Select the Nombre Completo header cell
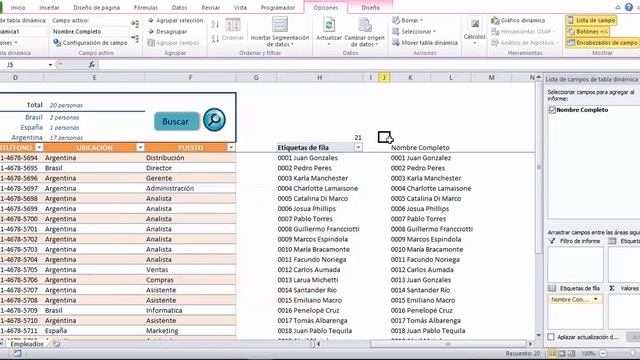Screen dimensions: 640x360 click(x=420, y=147)
